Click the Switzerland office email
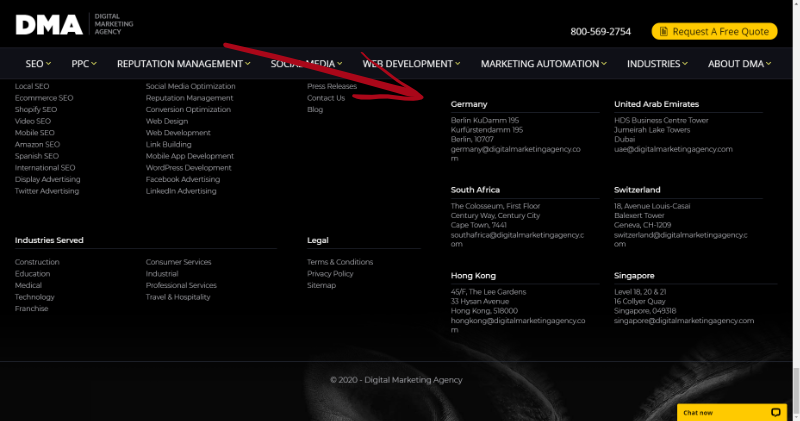This screenshot has width=800, height=421. (681, 239)
